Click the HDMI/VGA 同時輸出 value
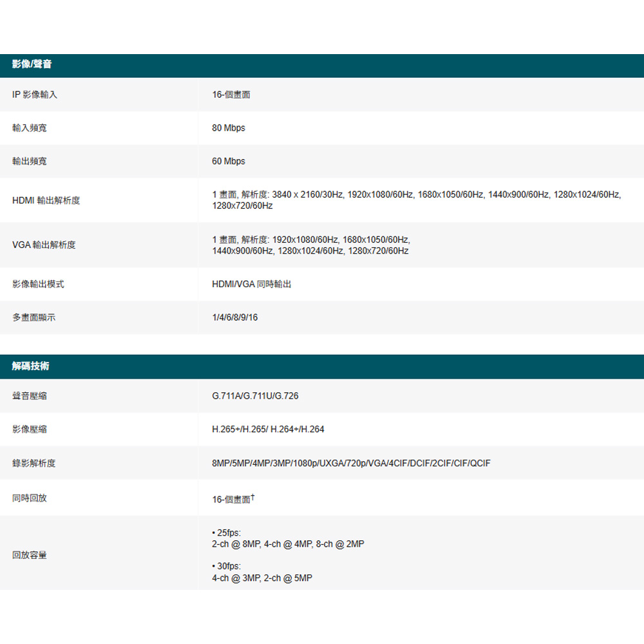The image size is (644, 644). tap(252, 284)
